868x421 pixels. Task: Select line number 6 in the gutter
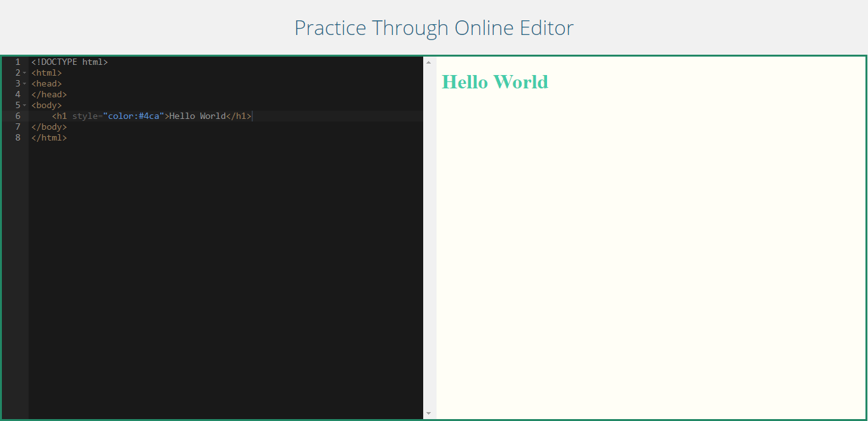point(17,116)
